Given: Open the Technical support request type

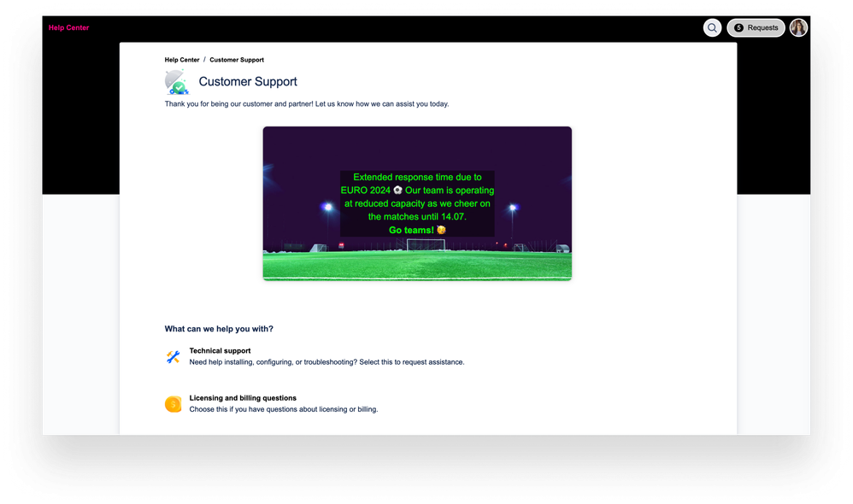Looking at the screenshot, I should [220, 351].
